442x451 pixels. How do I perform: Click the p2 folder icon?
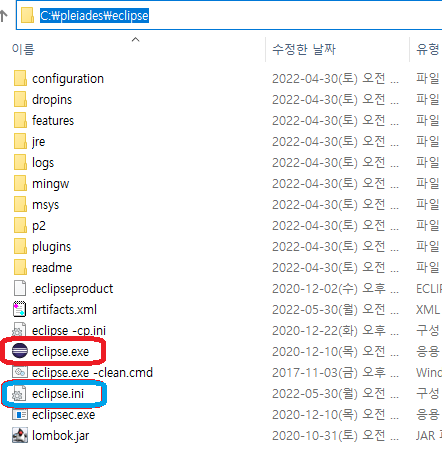pyautogui.click(x=20, y=225)
